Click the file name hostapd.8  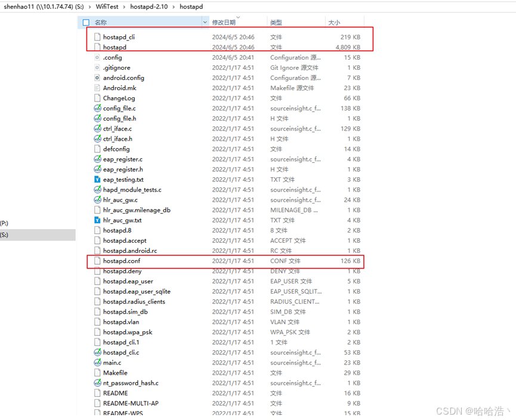(117, 230)
